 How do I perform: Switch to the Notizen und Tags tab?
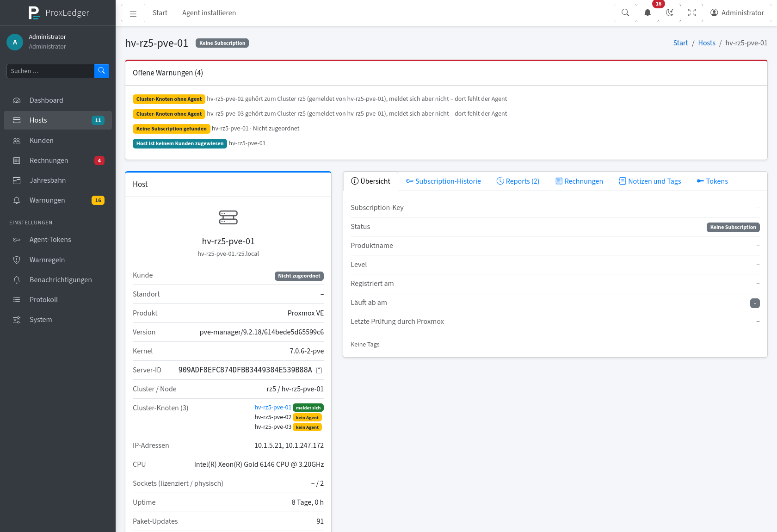650,181
